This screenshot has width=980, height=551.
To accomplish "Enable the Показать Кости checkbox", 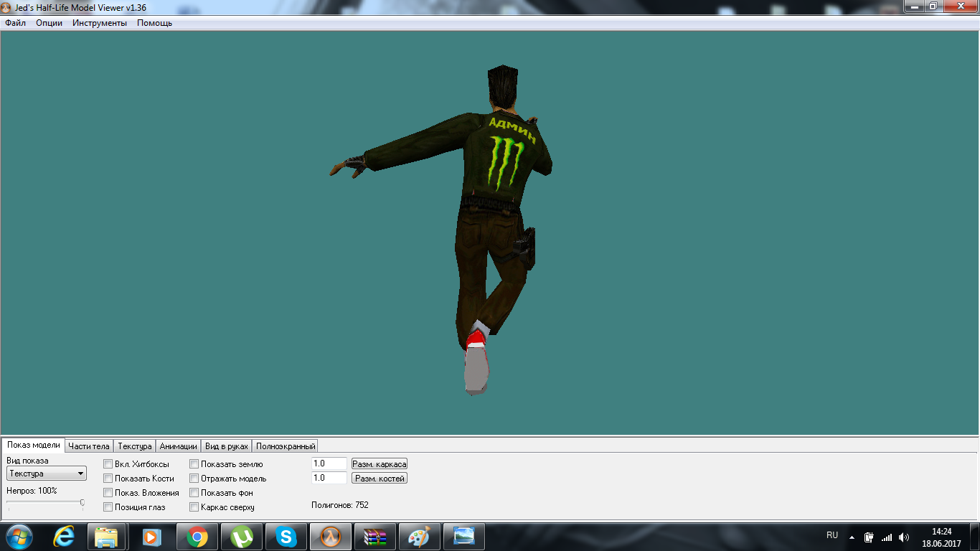I will tap(108, 479).
